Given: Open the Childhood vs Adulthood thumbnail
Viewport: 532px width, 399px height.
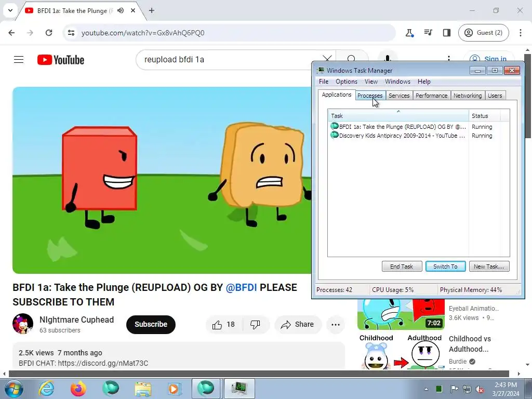Looking at the screenshot, I should [401, 352].
